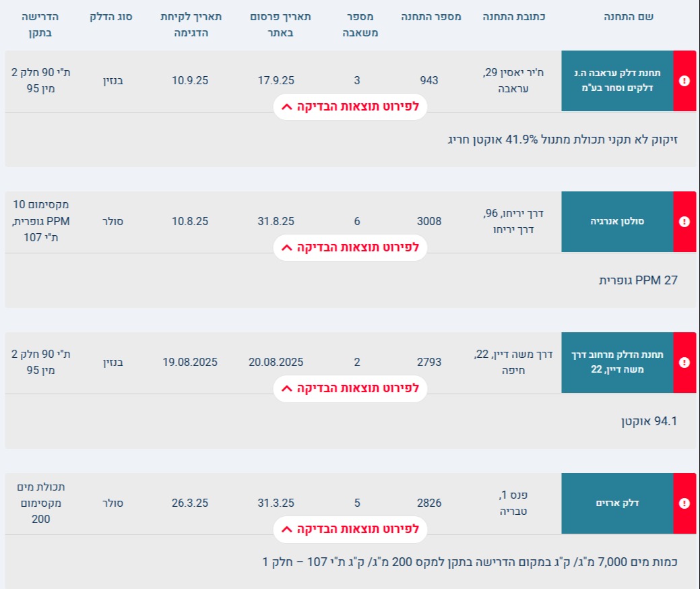Viewport: 700px width, 589px height.
Task: Open the דלק ארזים station name cell
Action: pyautogui.click(x=617, y=503)
